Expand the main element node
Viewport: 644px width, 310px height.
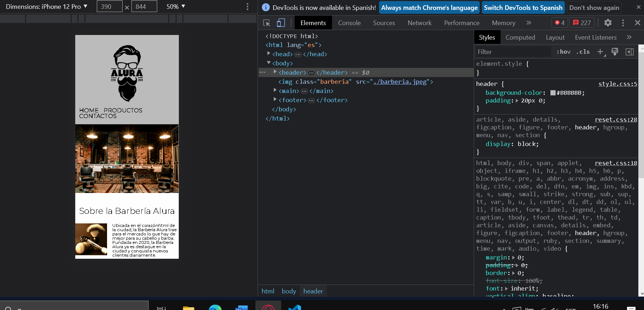(275, 90)
